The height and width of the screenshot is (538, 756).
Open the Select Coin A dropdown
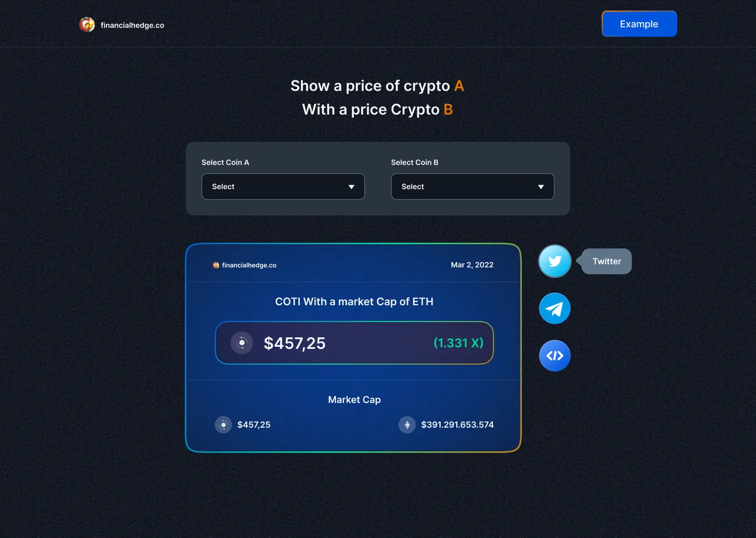[x=283, y=186]
